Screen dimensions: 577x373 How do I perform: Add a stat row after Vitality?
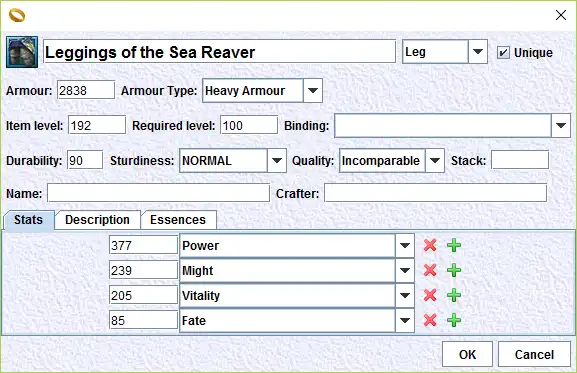[x=454, y=295]
